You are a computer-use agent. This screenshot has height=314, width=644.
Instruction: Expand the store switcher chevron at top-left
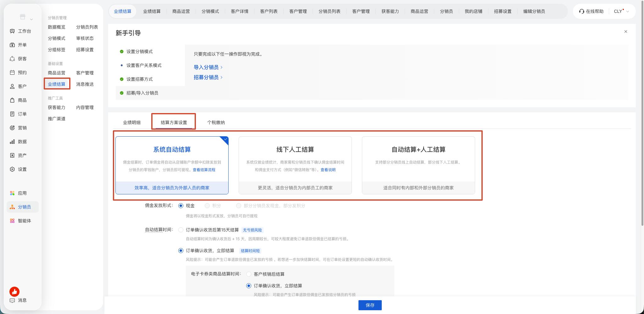click(x=31, y=19)
